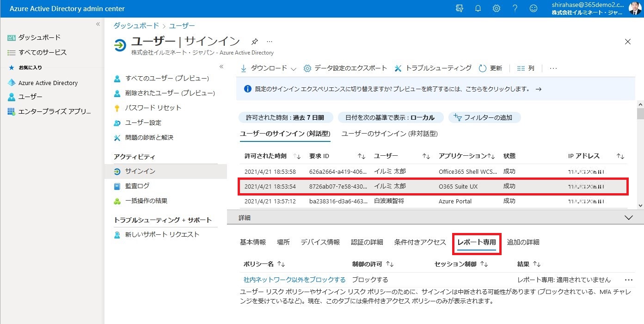Viewport: 644px width, 324px height.
Task: Open 社内ネットワーク以外をブロックする policy link
Action: coord(294,280)
